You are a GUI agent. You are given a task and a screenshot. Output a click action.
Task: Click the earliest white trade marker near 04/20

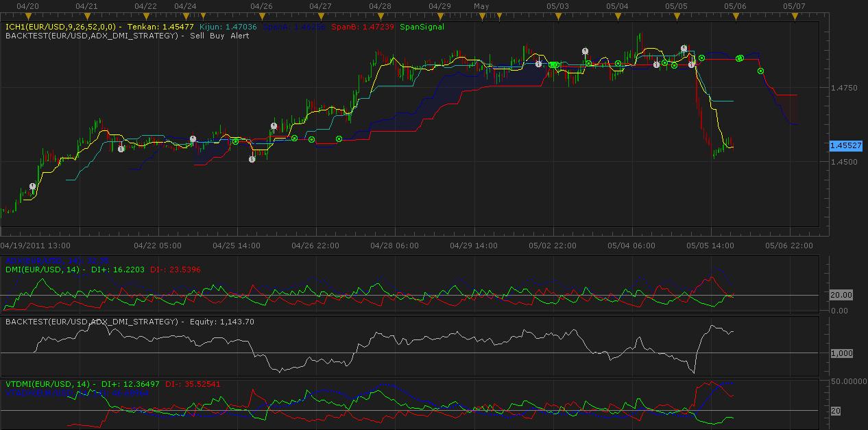coord(33,186)
